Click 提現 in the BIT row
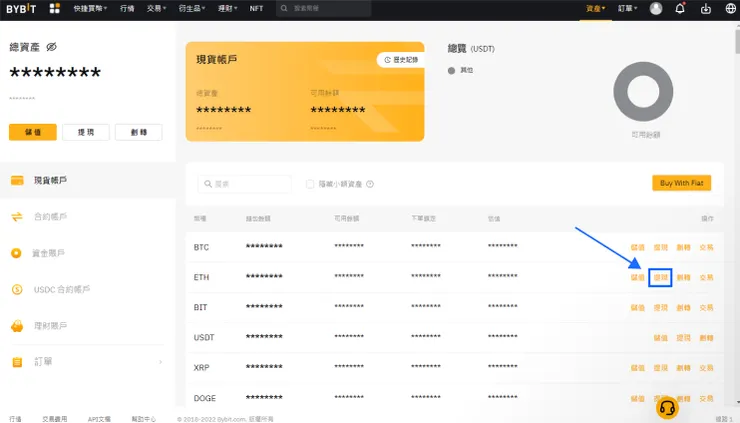This screenshot has height=423, width=740. (661, 308)
